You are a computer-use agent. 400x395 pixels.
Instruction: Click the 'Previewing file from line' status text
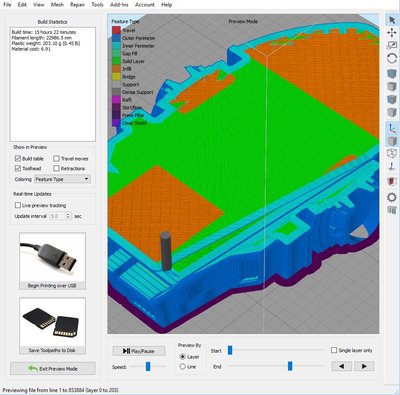(x=61, y=390)
